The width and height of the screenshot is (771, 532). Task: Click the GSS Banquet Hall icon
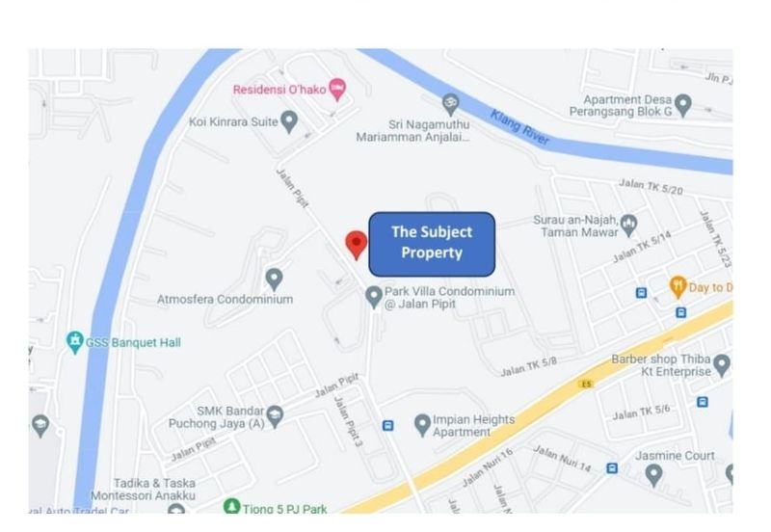point(75,342)
